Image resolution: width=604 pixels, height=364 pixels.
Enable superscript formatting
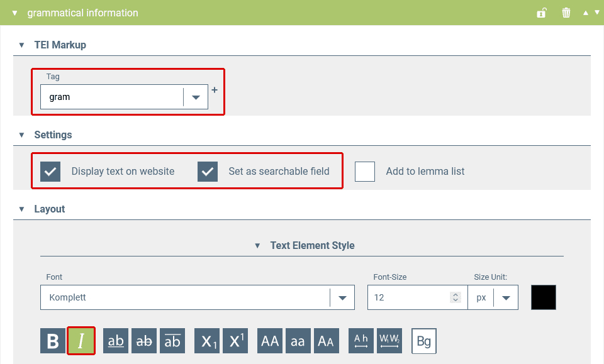[x=235, y=341]
